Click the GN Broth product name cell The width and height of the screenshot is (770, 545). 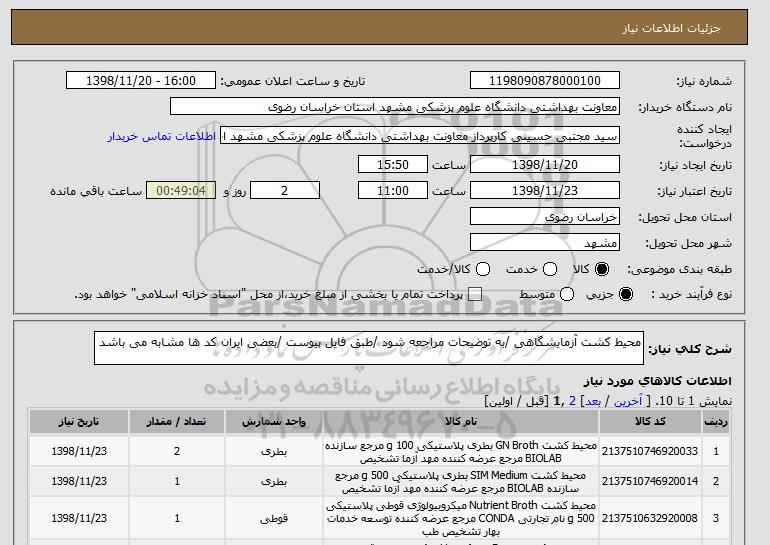point(461,452)
